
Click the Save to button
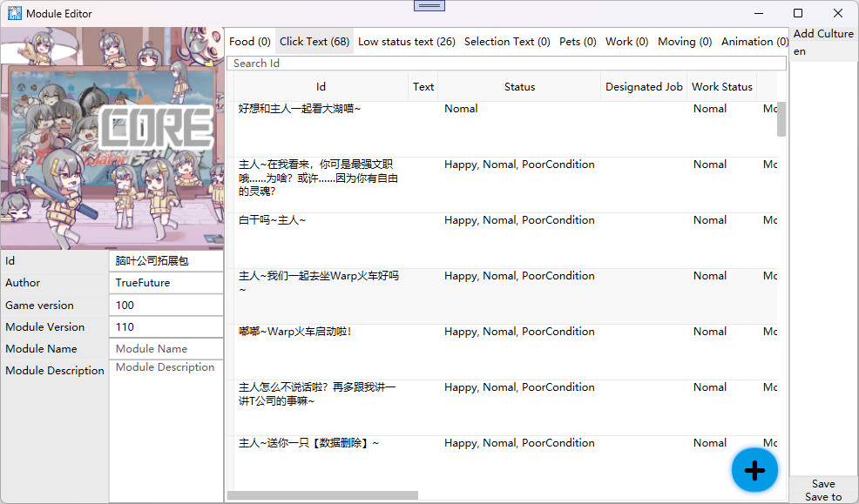click(822, 496)
